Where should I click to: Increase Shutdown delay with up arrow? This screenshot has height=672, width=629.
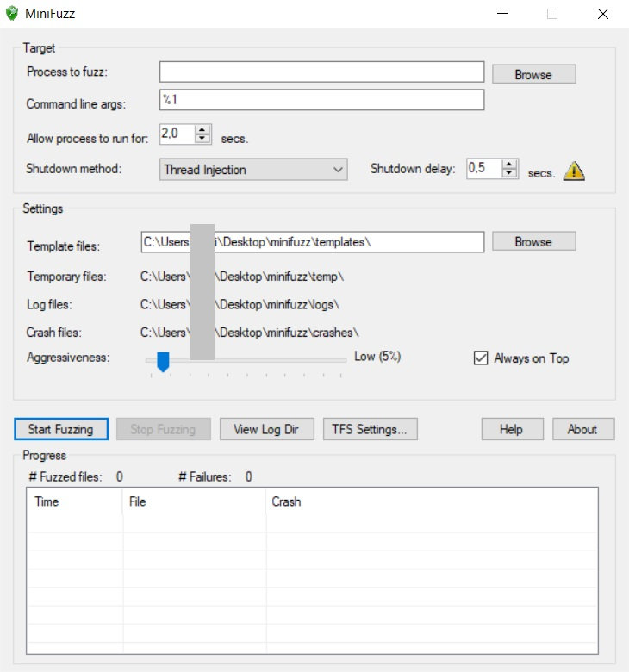point(509,165)
